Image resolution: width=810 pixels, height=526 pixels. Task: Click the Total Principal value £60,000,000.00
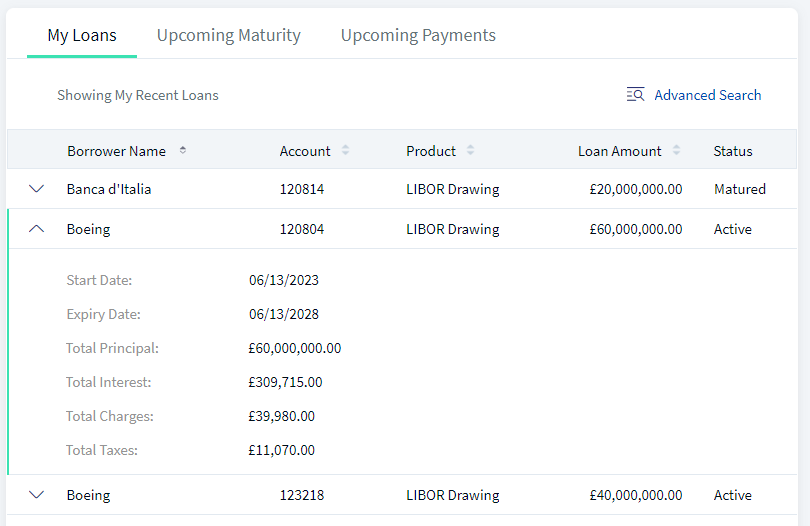[x=294, y=348]
